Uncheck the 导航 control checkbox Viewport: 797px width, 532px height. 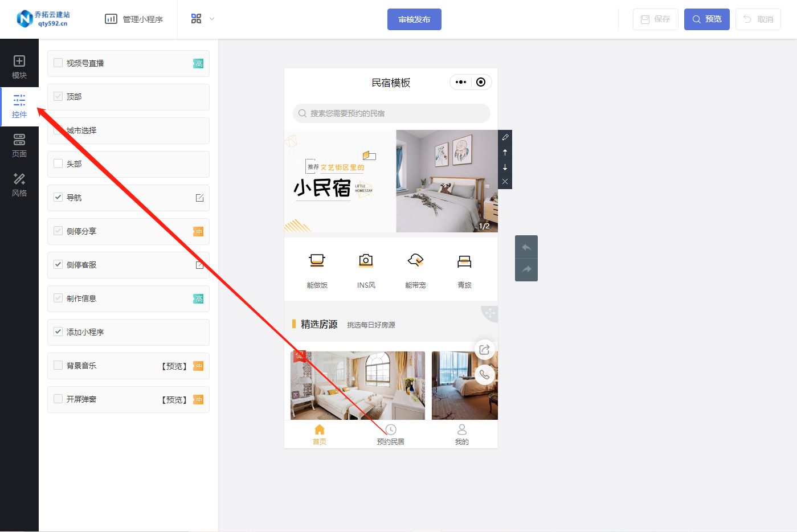click(58, 197)
